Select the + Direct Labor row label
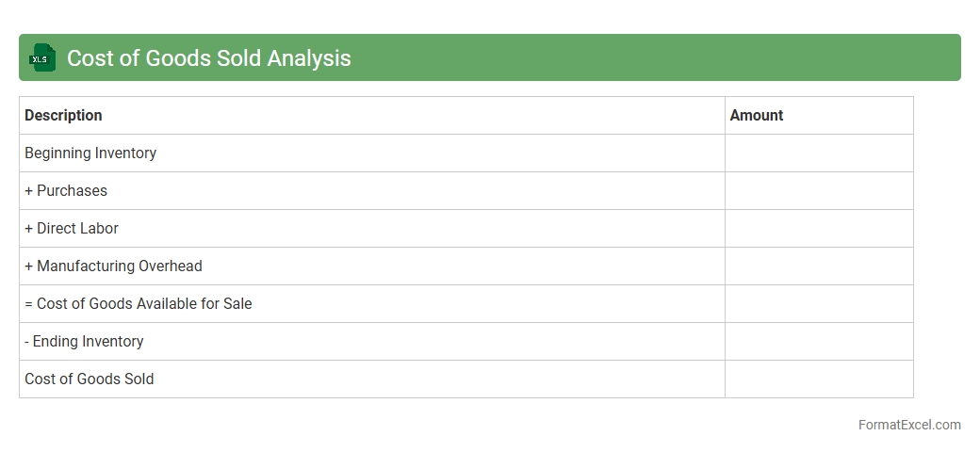 coord(72,228)
